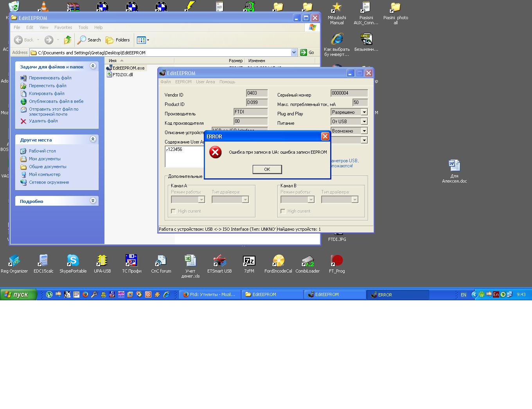Viewport: 532px width, 409px height.
Task: Open the Tools menu in Explorer
Action: [83, 27]
